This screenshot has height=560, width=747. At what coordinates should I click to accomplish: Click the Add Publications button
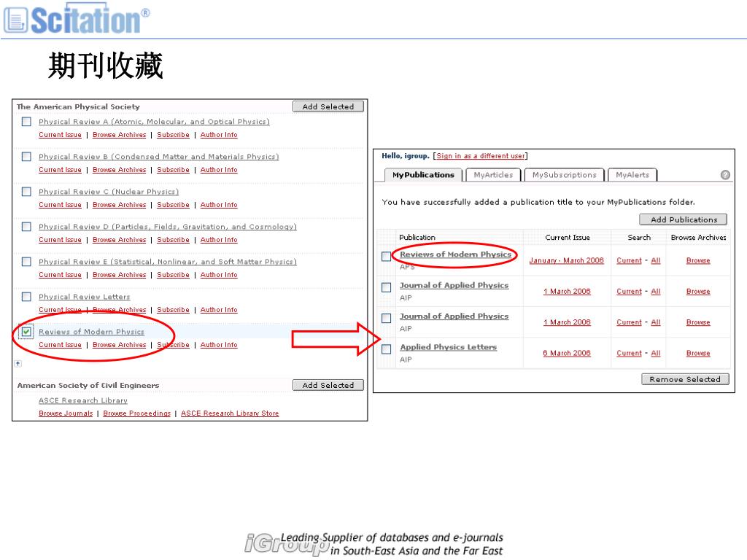(x=683, y=219)
